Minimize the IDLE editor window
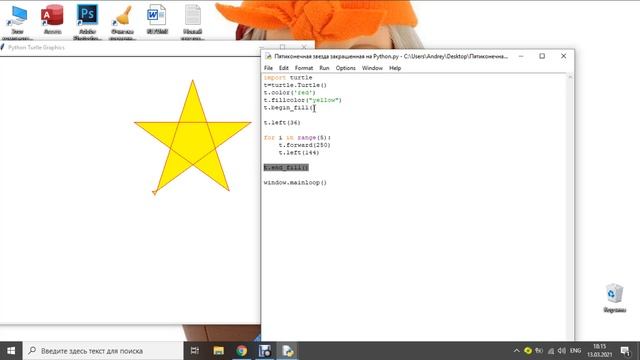Viewport: 640px width, 360px height. click(521, 56)
